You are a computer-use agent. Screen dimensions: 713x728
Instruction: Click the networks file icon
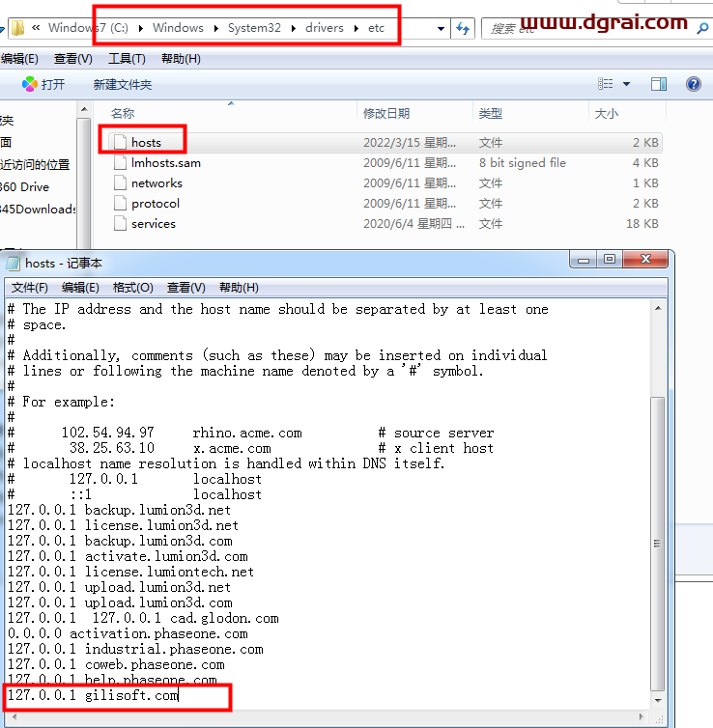[120, 182]
